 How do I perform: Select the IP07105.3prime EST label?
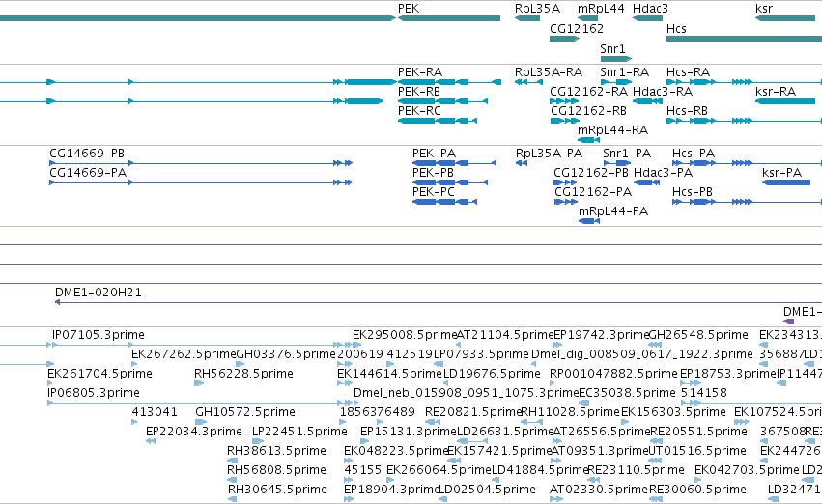tap(99, 335)
